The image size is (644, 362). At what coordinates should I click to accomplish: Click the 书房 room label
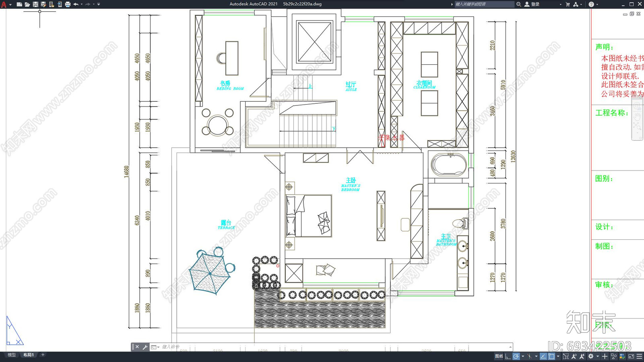pos(225,83)
